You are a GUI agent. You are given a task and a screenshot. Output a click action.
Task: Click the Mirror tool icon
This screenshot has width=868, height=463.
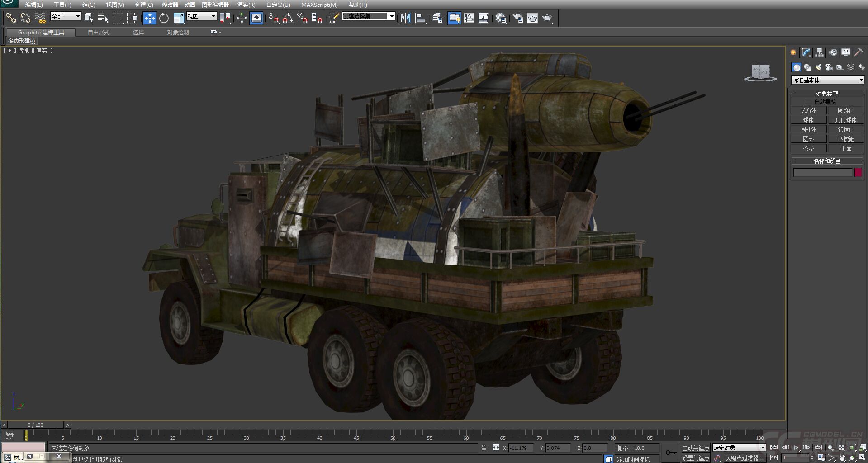coord(406,18)
